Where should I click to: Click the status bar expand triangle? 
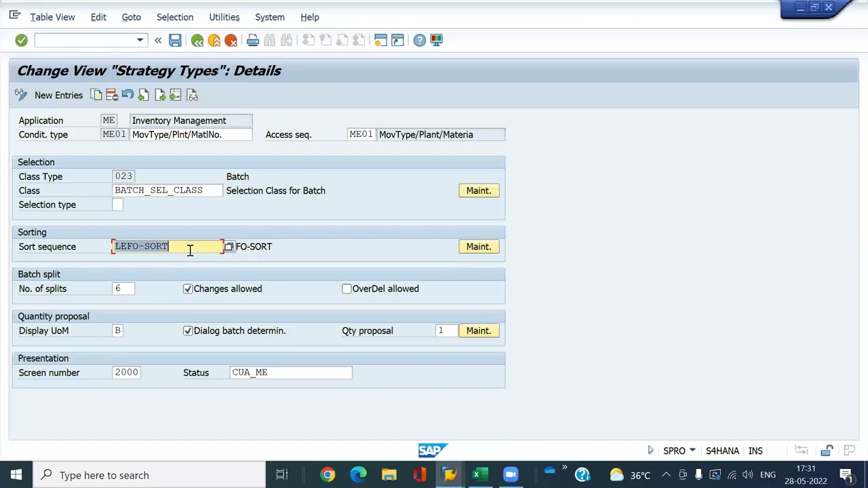pyautogui.click(x=650, y=450)
